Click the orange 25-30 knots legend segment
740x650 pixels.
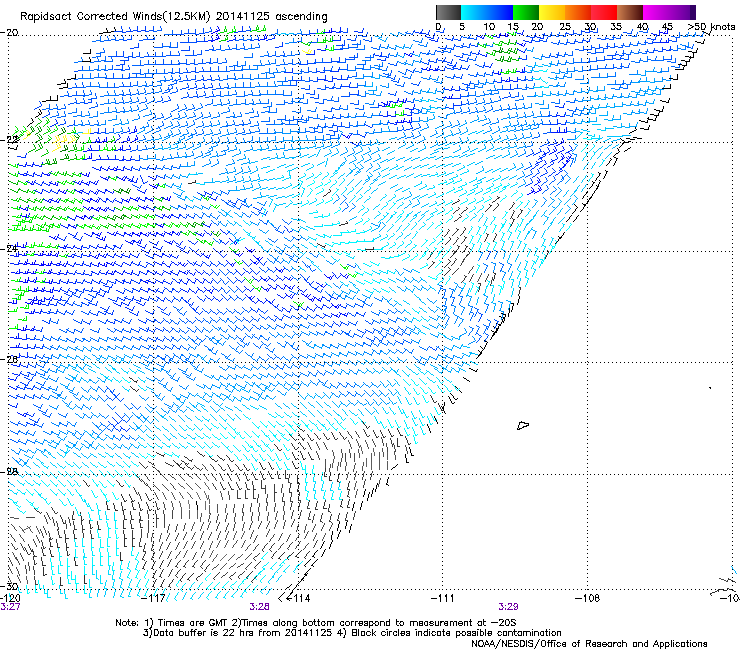[x=578, y=12]
